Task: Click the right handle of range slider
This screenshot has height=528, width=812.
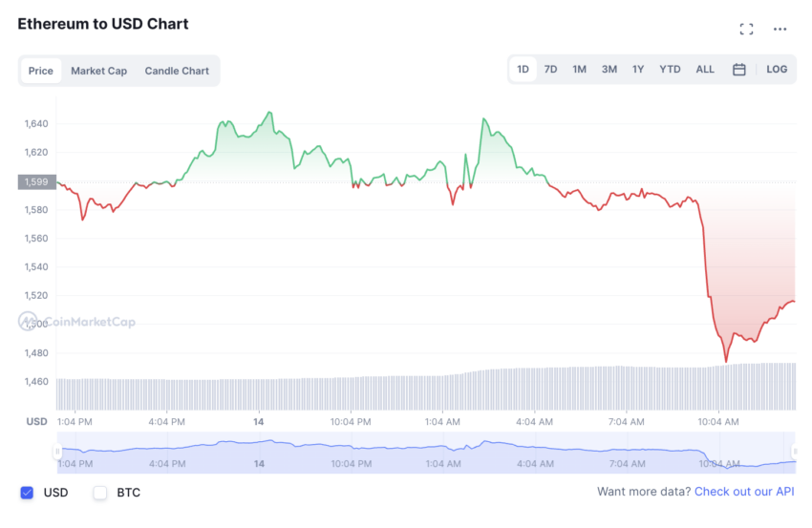Action: (795, 452)
